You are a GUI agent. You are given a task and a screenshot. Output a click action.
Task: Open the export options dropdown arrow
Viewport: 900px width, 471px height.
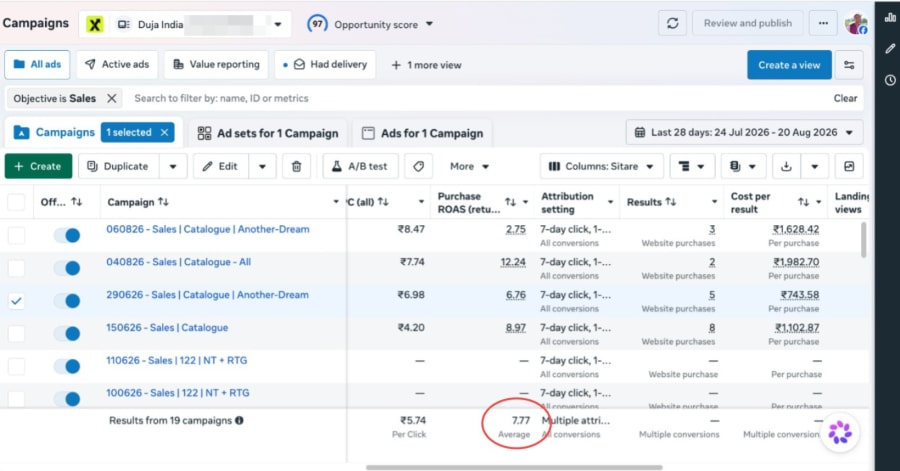tap(814, 166)
